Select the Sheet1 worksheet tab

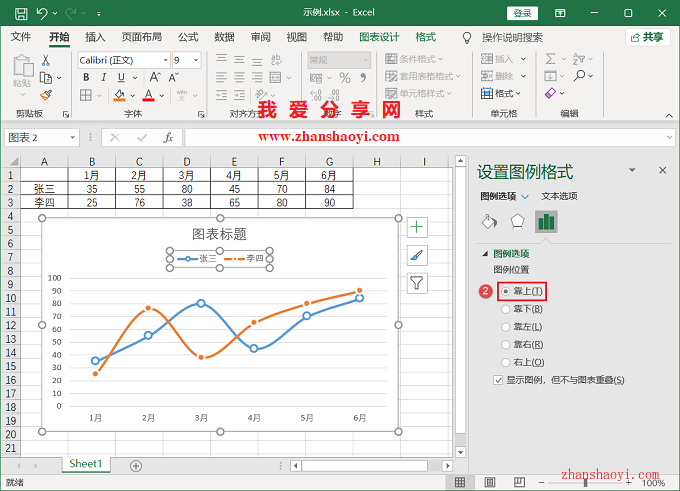tap(85, 464)
